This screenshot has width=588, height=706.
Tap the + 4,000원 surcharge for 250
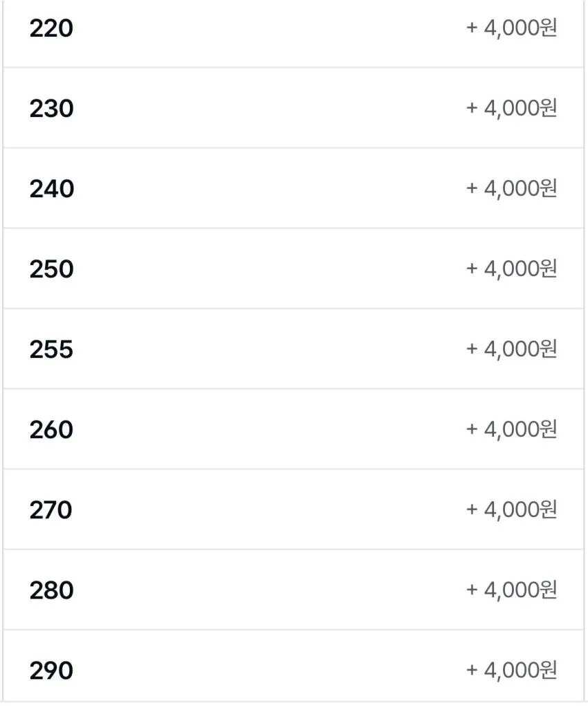[511, 269]
